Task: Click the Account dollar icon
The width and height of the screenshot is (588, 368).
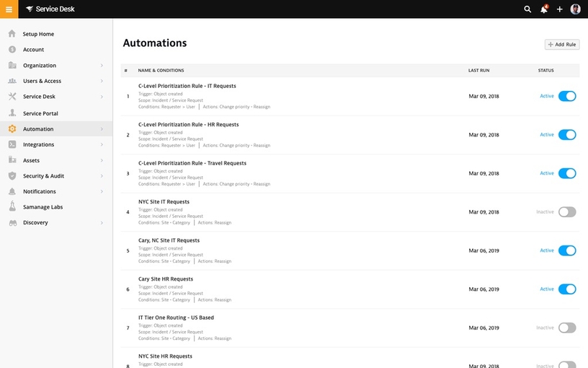Action: tap(12, 50)
